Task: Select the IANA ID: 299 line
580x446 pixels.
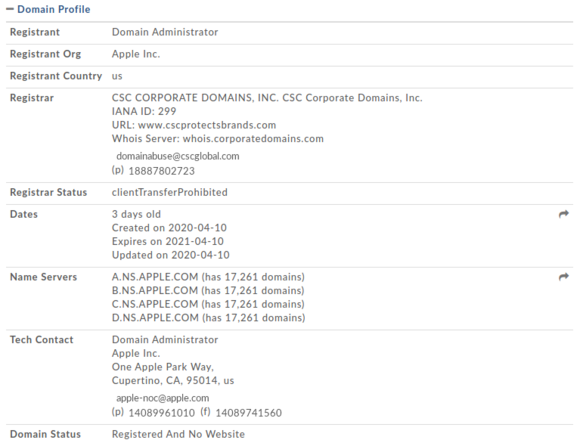Action: pyautogui.click(x=144, y=111)
